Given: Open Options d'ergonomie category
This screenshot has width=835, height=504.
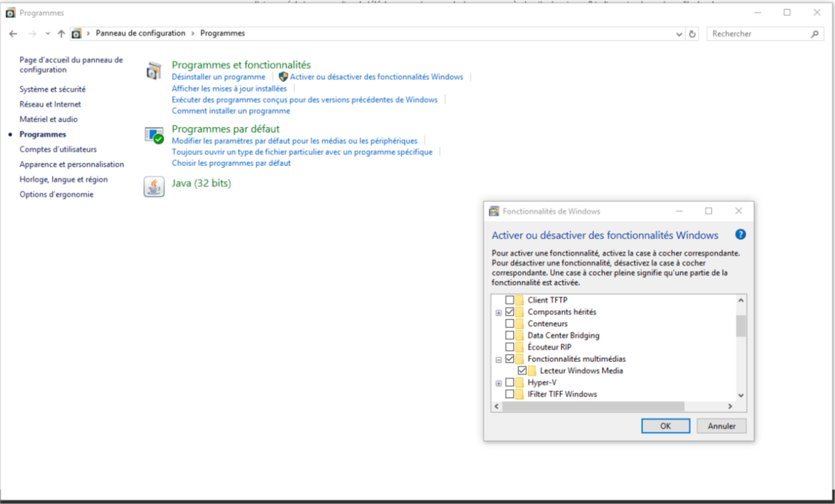Looking at the screenshot, I should point(56,195).
